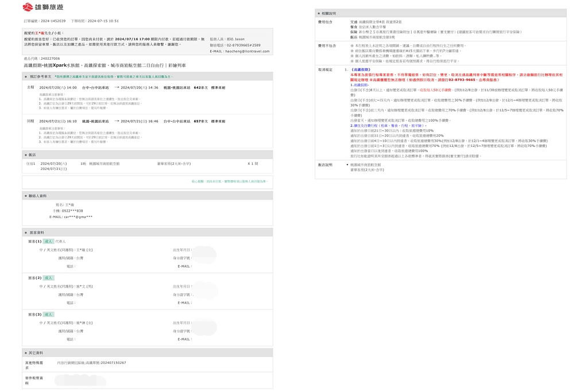This screenshot has height=392, width=588.
Task: Click the 旅客資料 section header
Action: (x=36, y=232)
